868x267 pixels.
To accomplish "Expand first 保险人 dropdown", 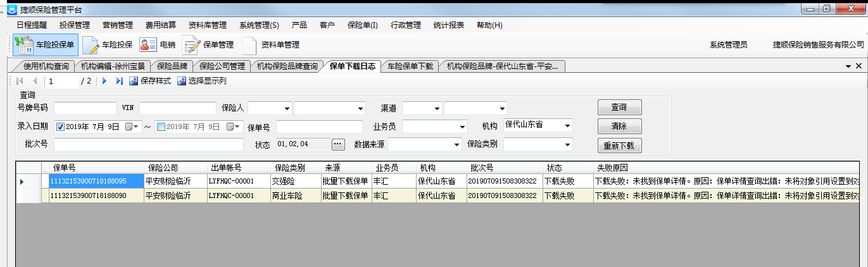I will [287, 108].
